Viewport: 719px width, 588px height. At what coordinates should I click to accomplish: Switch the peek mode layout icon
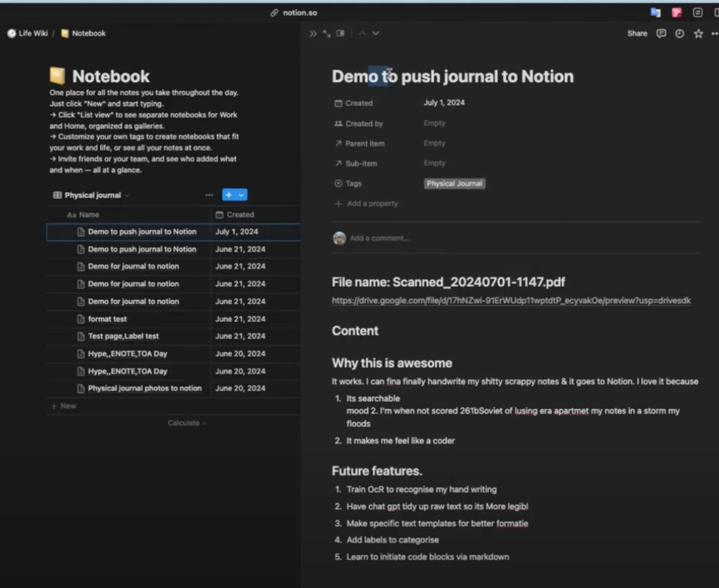pos(340,33)
